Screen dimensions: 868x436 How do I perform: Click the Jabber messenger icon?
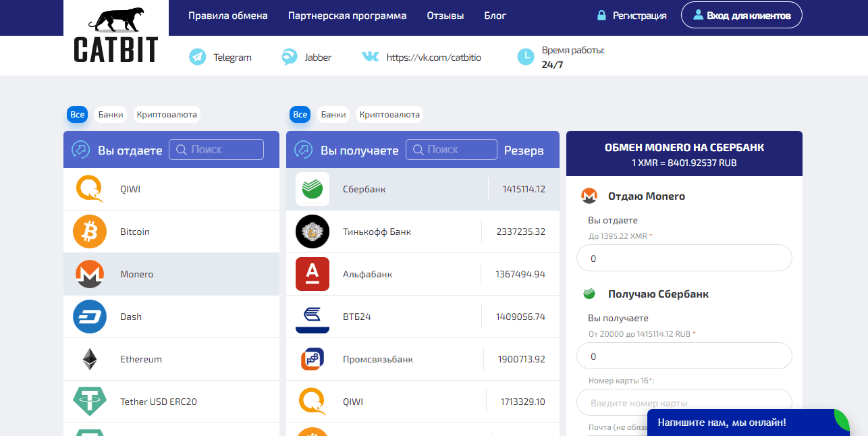tap(289, 57)
